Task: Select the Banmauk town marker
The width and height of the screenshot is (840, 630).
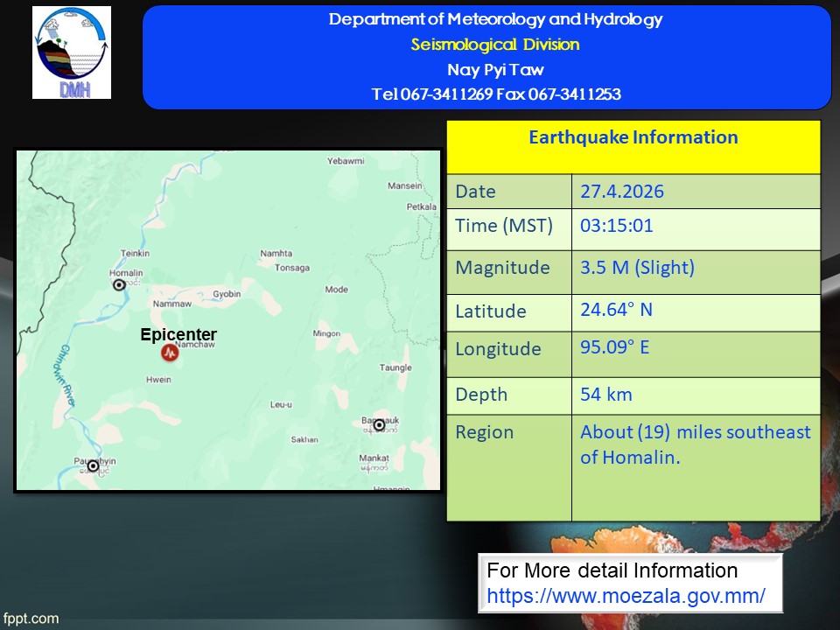Action: click(x=379, y=424)
